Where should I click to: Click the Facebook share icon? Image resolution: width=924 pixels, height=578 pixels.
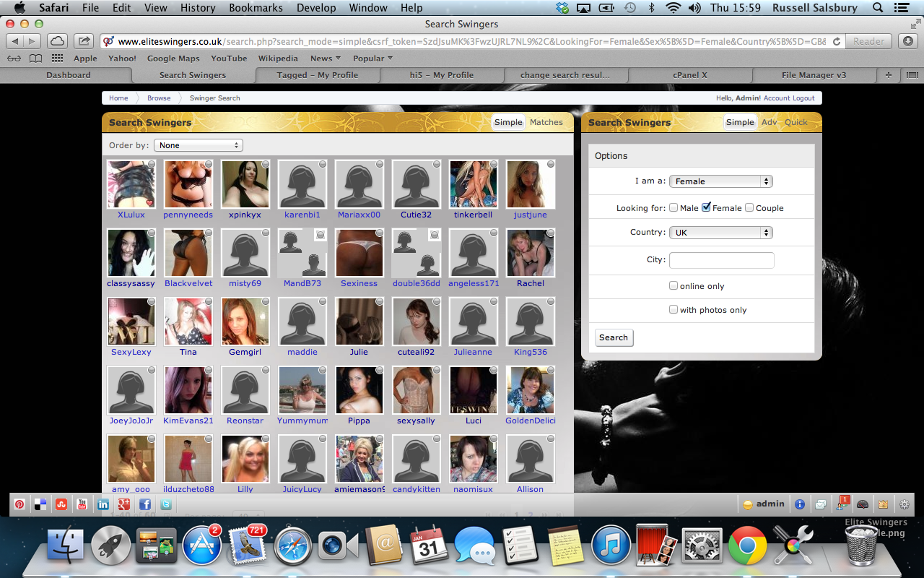point(145,504)
